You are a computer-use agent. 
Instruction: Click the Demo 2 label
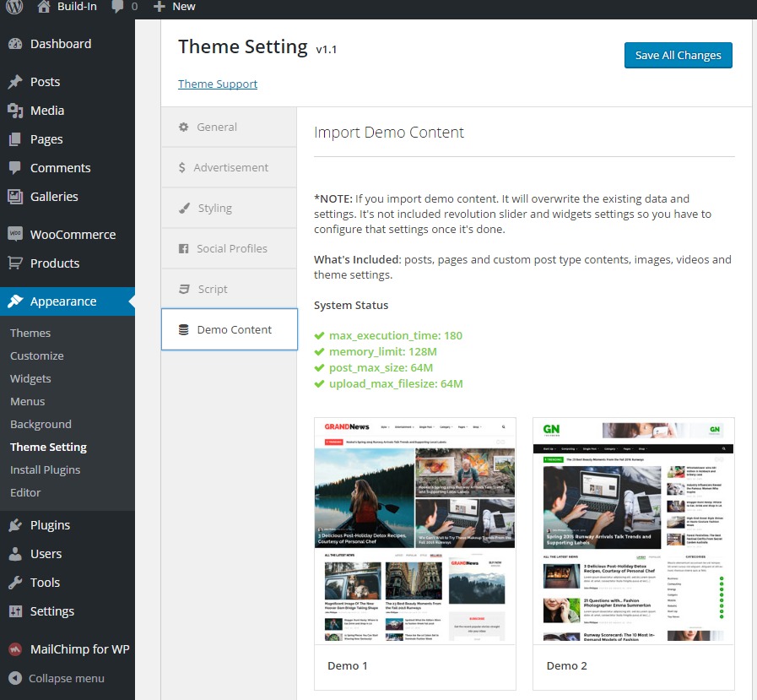click(567, 666)
